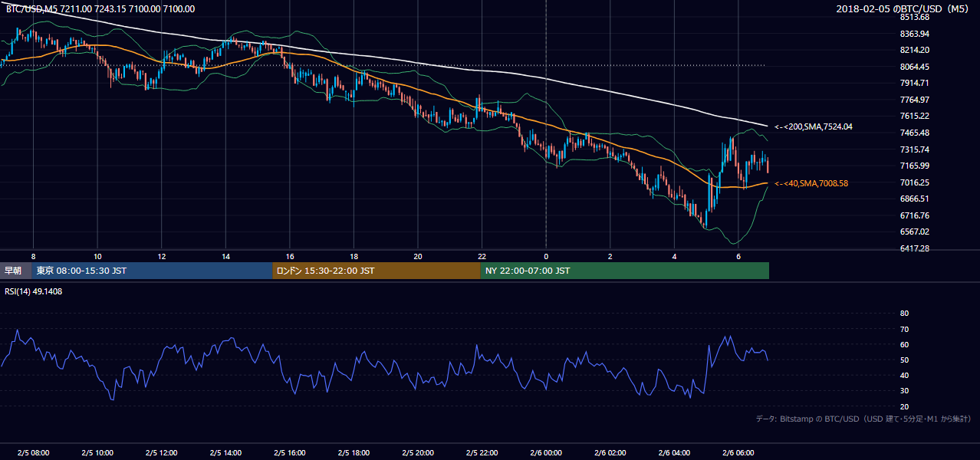Click price axis value 7165.99
The height and width of the screenshot is (460, 980).
915,166
